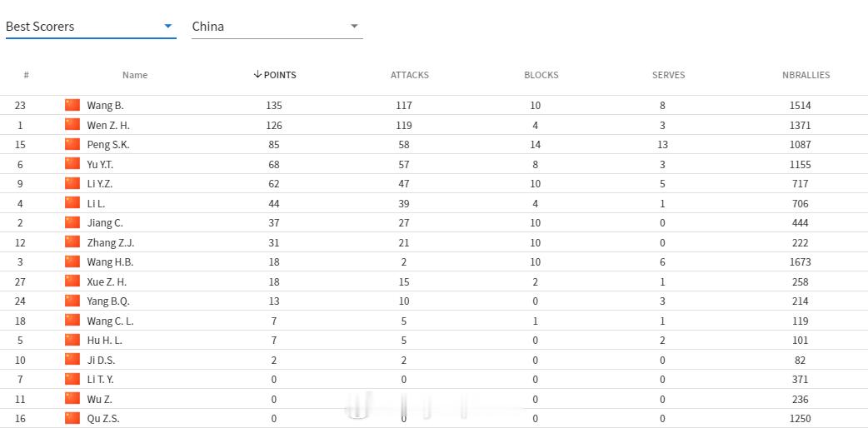The image size is (868, 428).
Task: Click the flag icon beside Jiang C.
Action: point(72,222)
